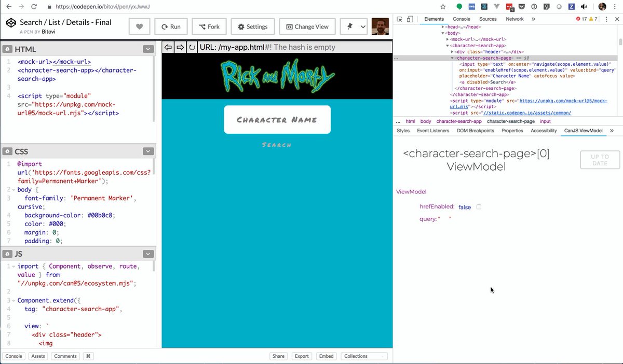Open CSS editor settings gear
This screenshot has height=364, width=623.
point(7,151)
